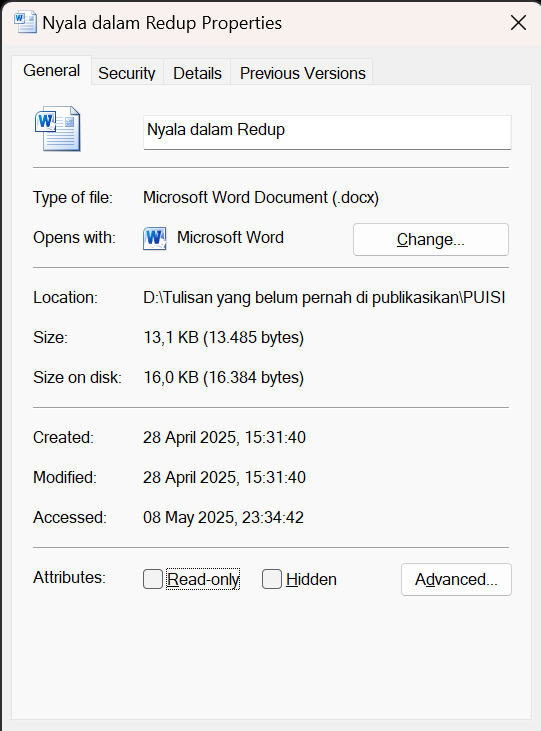This screenshot has width=541, height=731.
Task: Click the Created: label
Action: pos(63,437)
